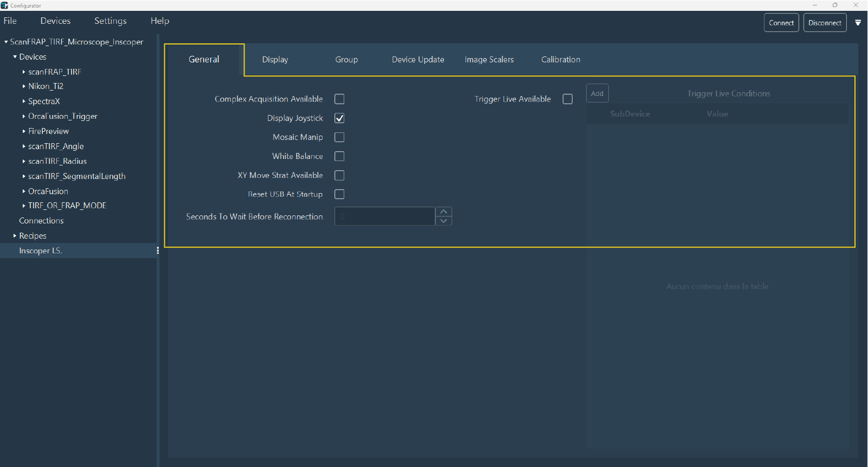Open the Devices menu
The height and width of the screenshot is (467, 868).
[x=55, y=21]
